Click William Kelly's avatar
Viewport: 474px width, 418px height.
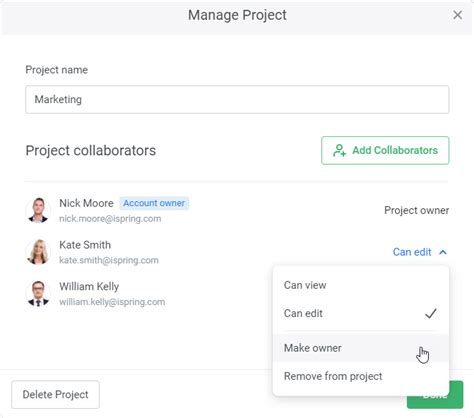pos(38,294)
